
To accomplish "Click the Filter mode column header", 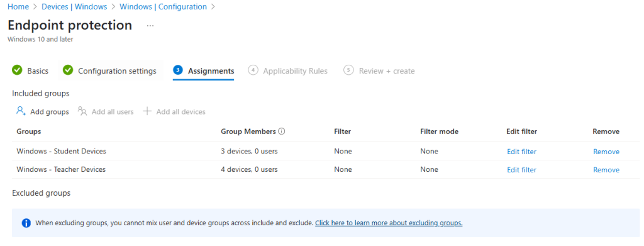I will click(x=439, y=131).
